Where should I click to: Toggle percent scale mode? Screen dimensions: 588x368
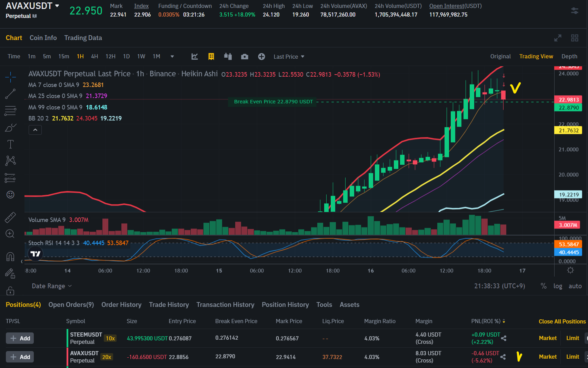[x=544, y=286]
